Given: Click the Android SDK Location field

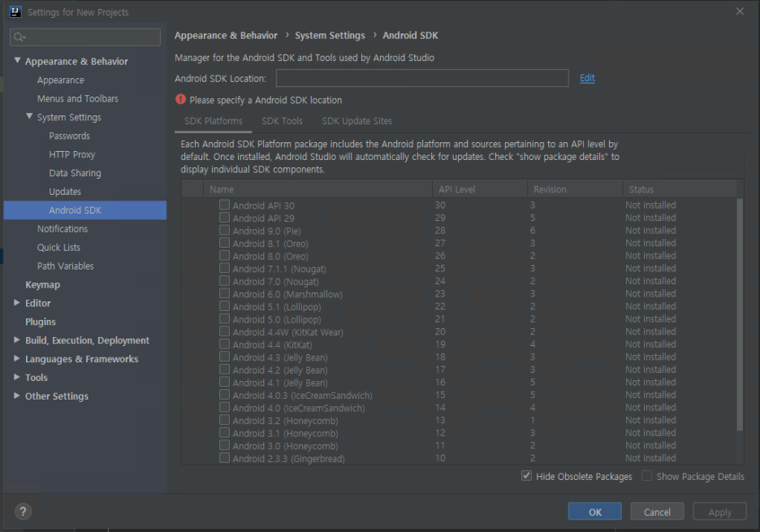Looking at the screenshot, I should (x=422, y=78).
